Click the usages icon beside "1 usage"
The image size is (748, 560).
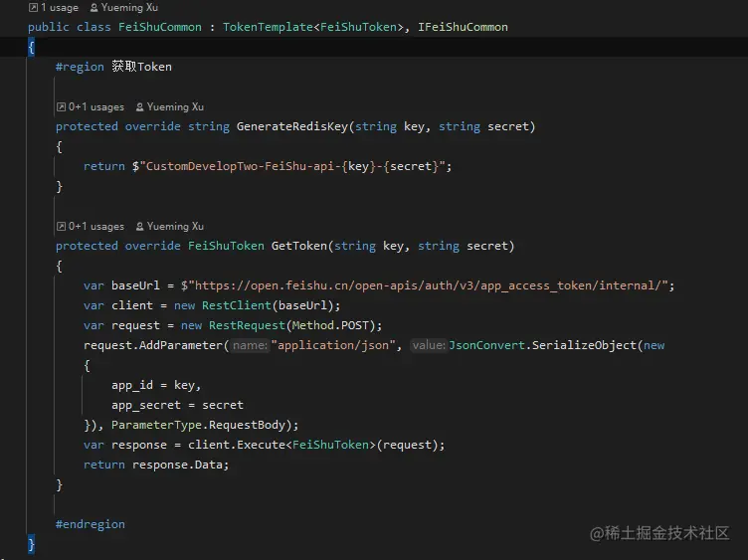pyautogui.click(x=33, y=8)
